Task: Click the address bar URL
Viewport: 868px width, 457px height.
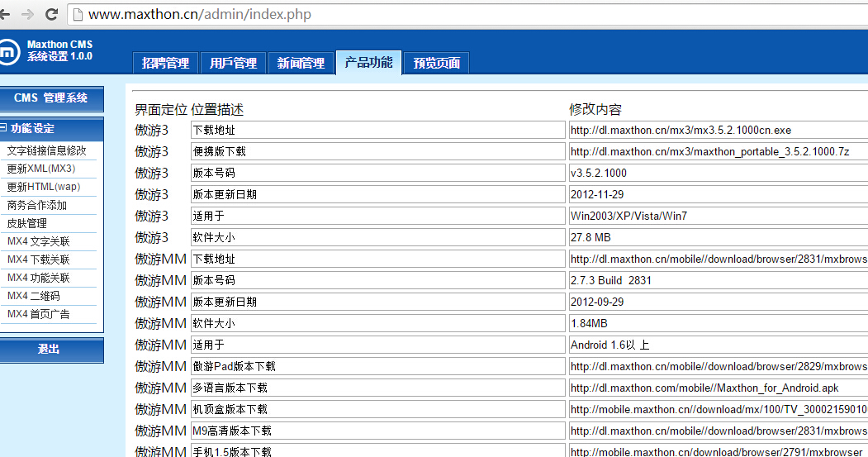Action: [200, 14]
